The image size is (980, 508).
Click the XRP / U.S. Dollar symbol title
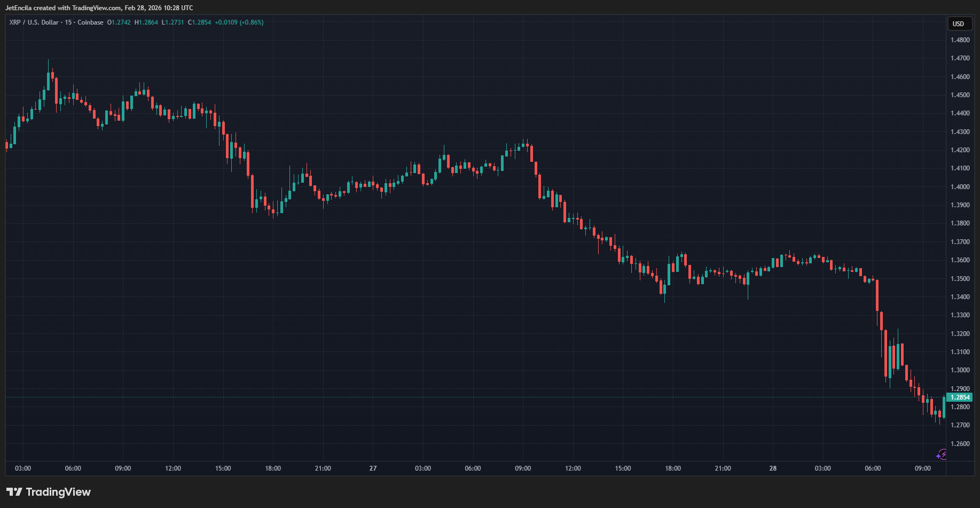tap(34, 22)
